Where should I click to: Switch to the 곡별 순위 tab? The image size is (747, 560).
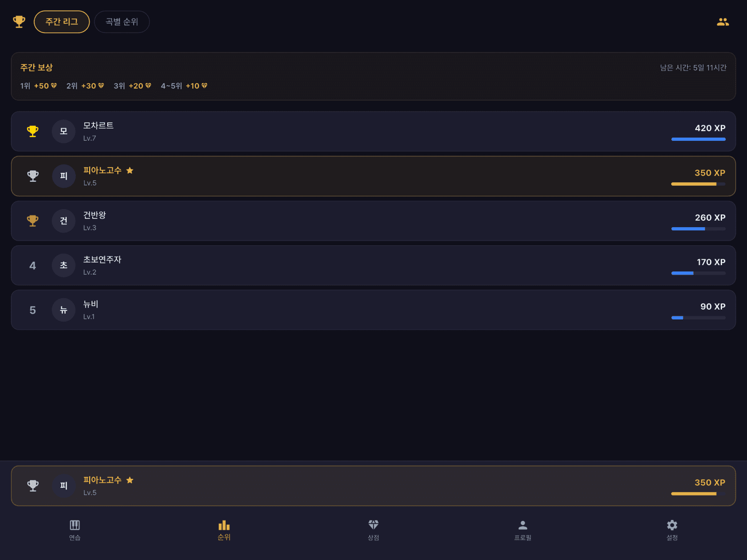point(122,22)
